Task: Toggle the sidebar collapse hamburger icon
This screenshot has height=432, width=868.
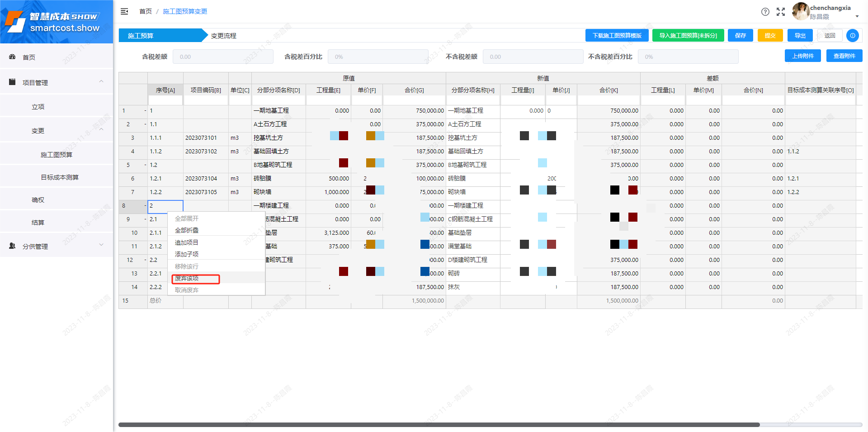Action: tap(124, 11)
